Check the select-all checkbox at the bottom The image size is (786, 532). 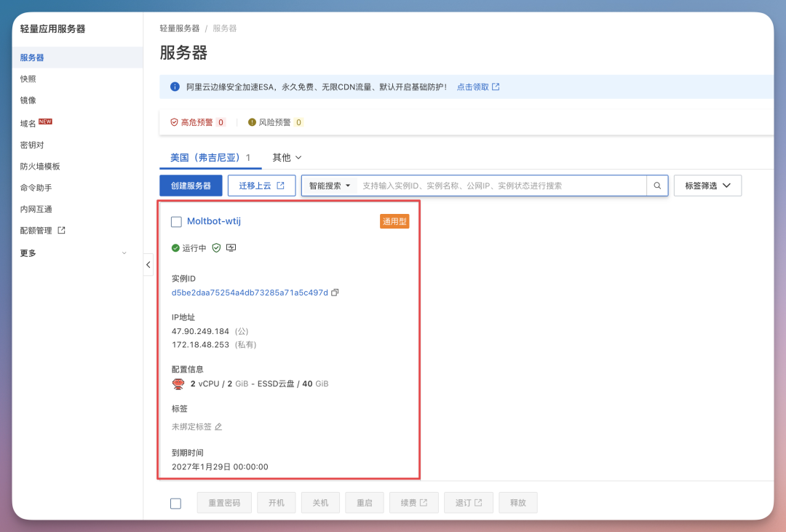point(175,502)
